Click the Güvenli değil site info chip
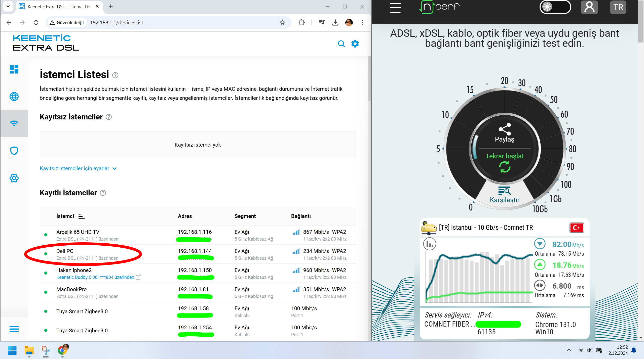 tap(67, 22)
